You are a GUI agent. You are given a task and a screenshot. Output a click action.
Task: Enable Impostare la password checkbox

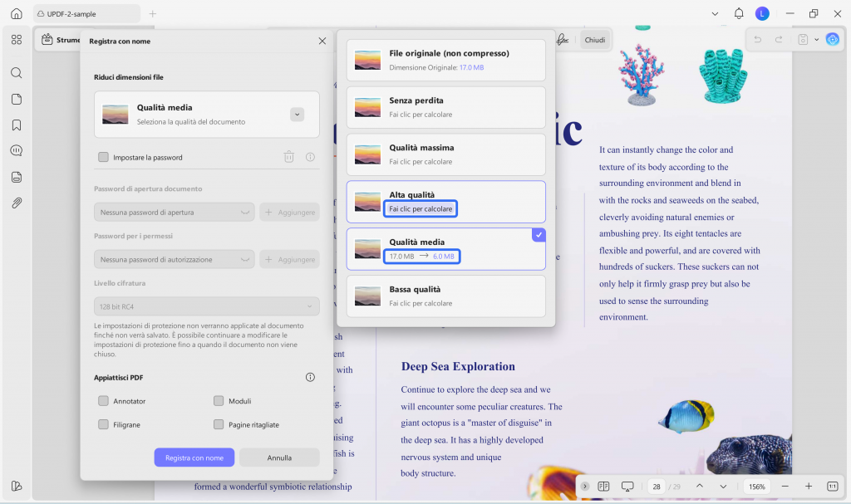tap(103, 157)
